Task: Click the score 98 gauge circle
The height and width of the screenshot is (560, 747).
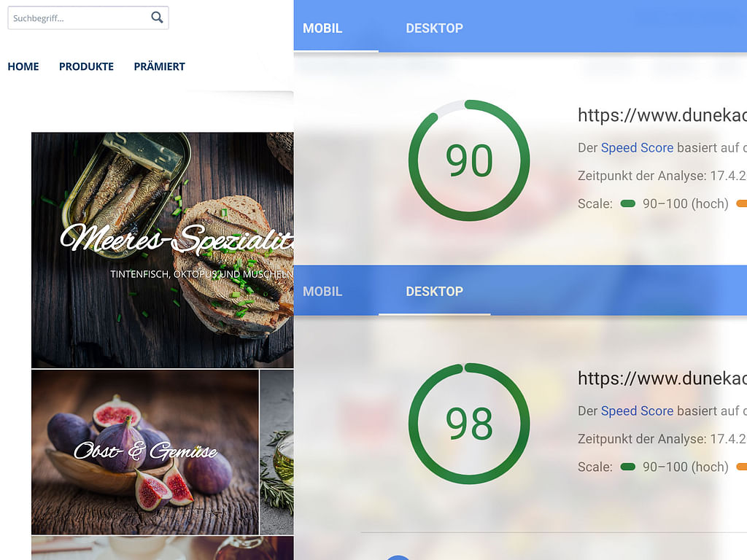Action: [469, 424]
